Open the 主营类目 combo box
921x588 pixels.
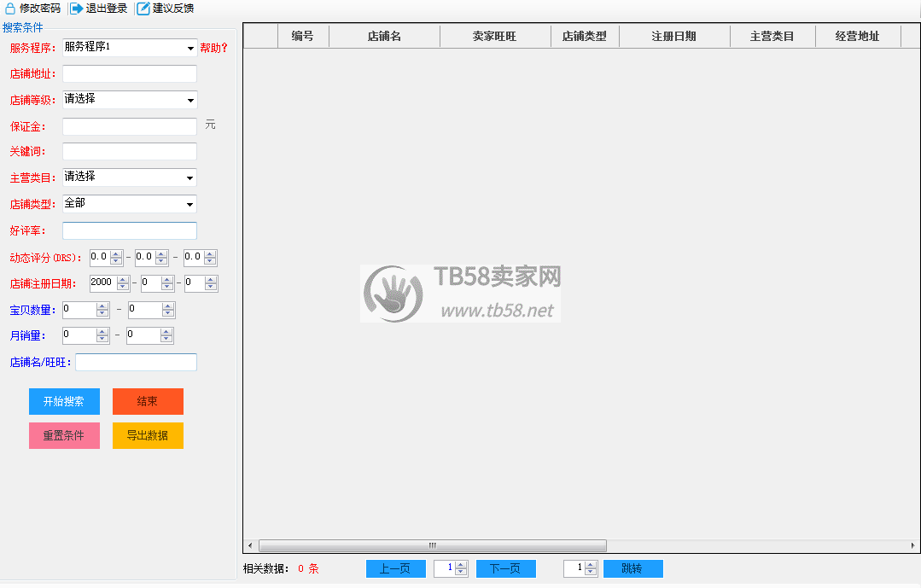click(x=189, y=178)
